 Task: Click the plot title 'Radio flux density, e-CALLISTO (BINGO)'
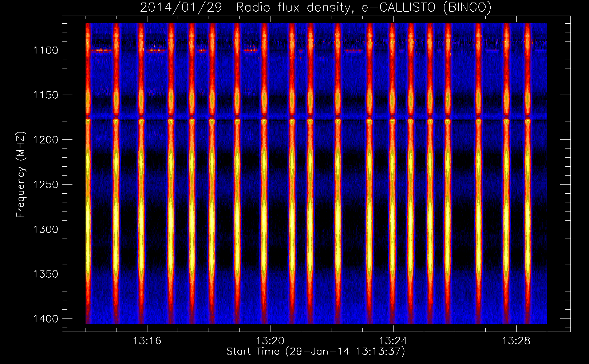364,8
